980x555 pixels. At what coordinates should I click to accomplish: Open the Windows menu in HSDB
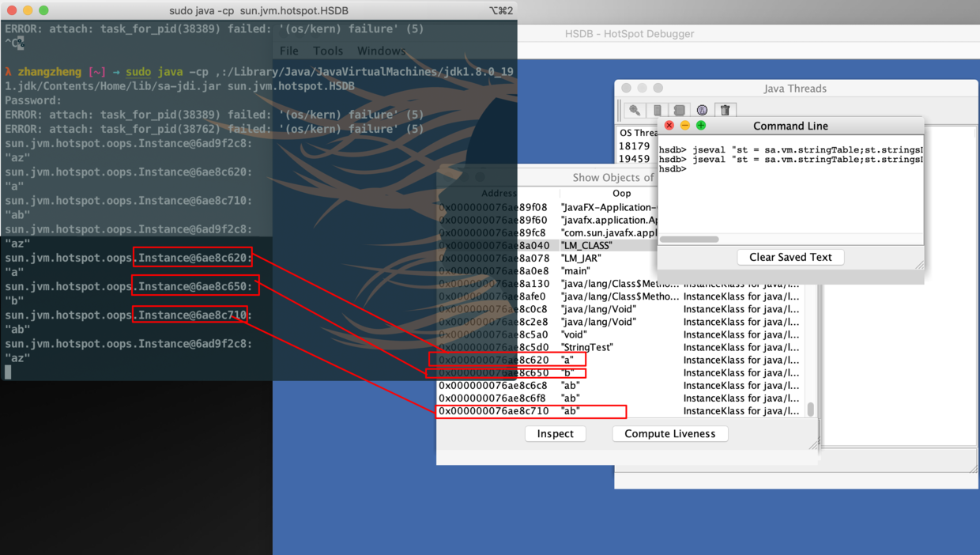coord(381,51)
